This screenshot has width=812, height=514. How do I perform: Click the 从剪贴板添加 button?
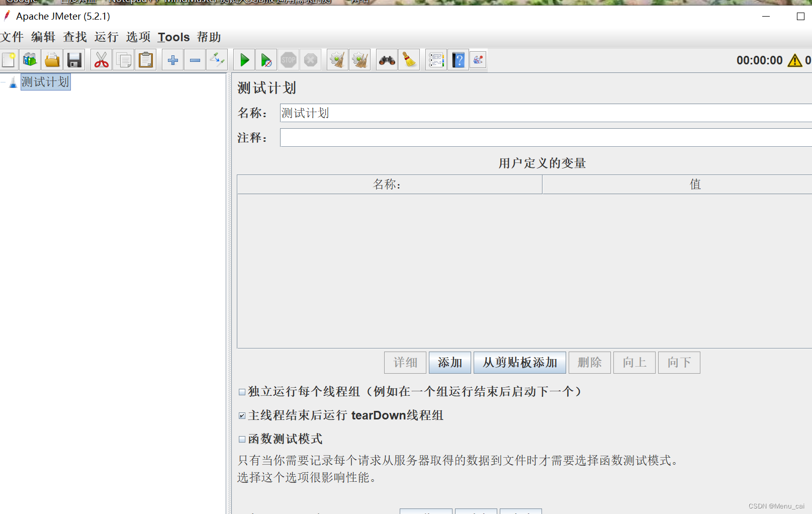tap(520, 363)
